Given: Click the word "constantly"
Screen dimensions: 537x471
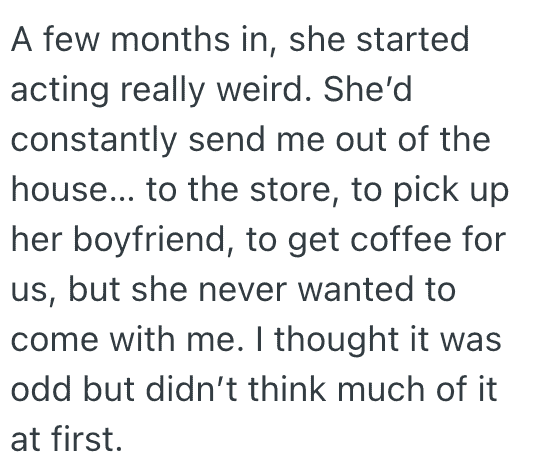Looking at the screenshot, I should pos(94,141).
